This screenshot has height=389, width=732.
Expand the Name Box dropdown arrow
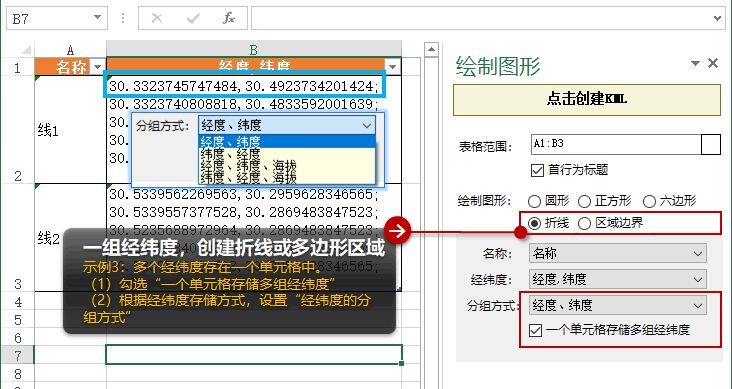pos(97,18)
